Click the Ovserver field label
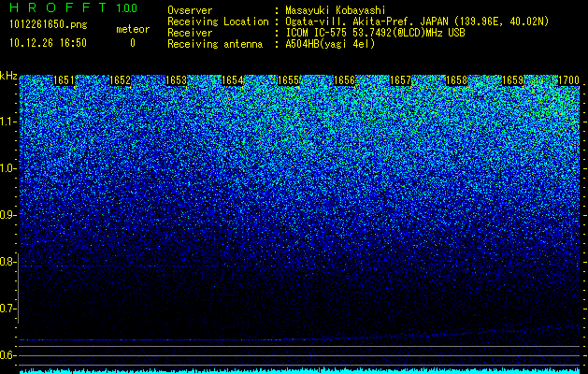Viewport: 588px width, 374px height. coord(190,10)
